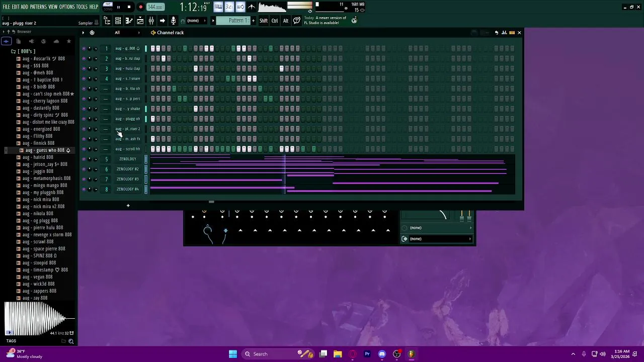Viewport: 644px width, 362px height.
Task: Click the loop recording icon
Action: click(240, 7)
